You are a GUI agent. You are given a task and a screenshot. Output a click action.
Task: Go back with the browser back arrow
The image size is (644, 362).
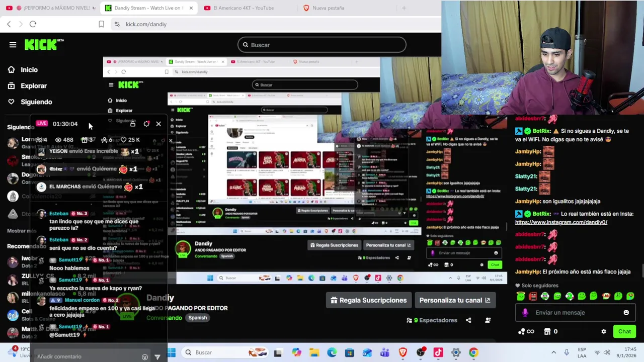click(9, 24)
